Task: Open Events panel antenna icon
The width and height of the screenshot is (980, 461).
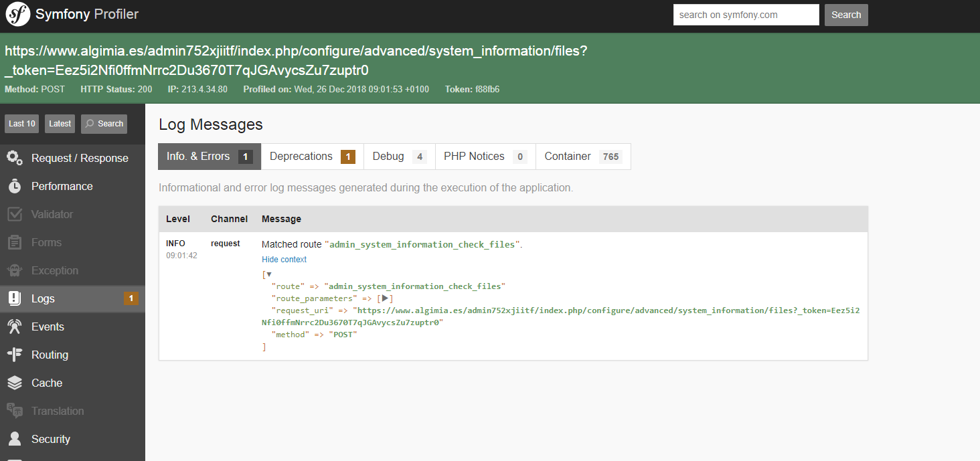Action: tap(15, 327)
